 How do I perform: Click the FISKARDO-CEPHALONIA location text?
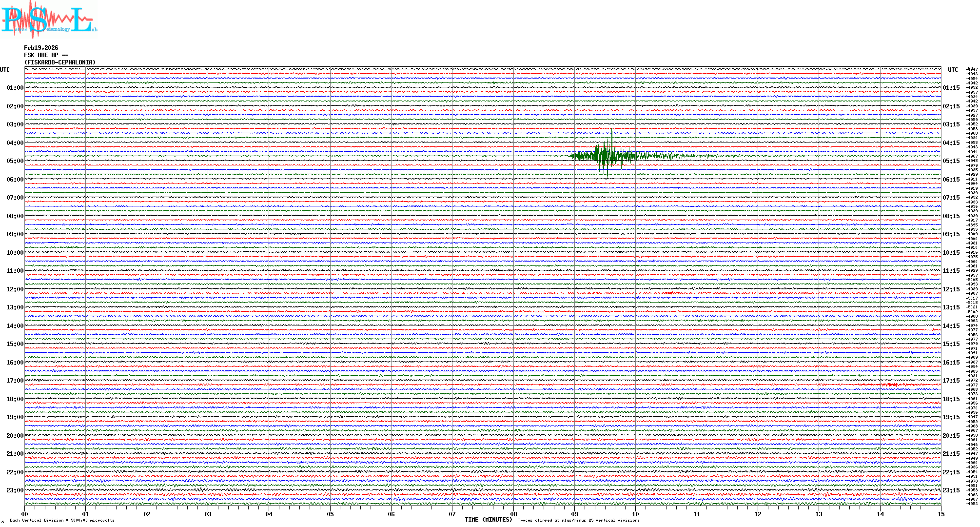(x=60, y=62)
